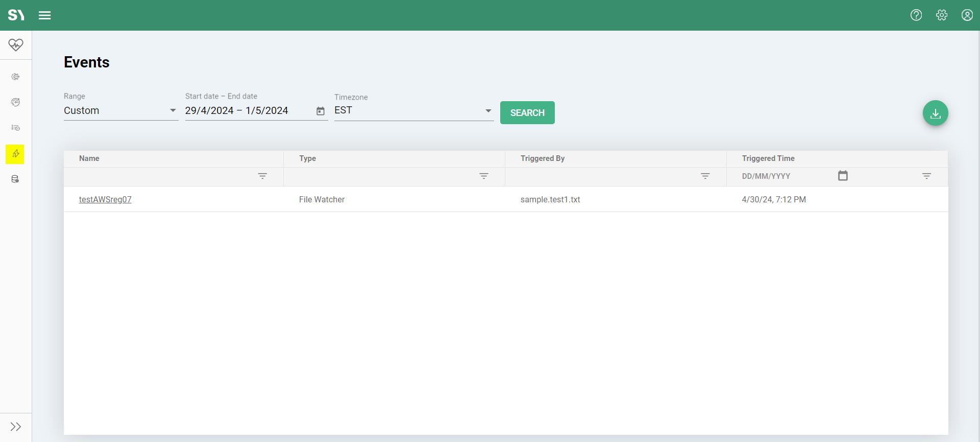The image size is (980, 442).
Task: Click the gear workflow icon in sidebar
Action: coord(15,77)
